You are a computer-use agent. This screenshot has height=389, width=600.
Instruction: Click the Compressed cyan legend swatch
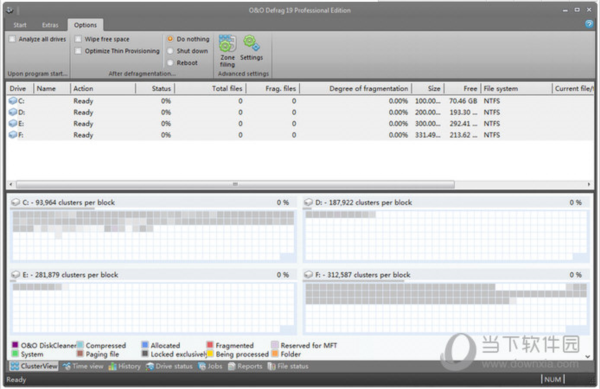click(80, 345)
